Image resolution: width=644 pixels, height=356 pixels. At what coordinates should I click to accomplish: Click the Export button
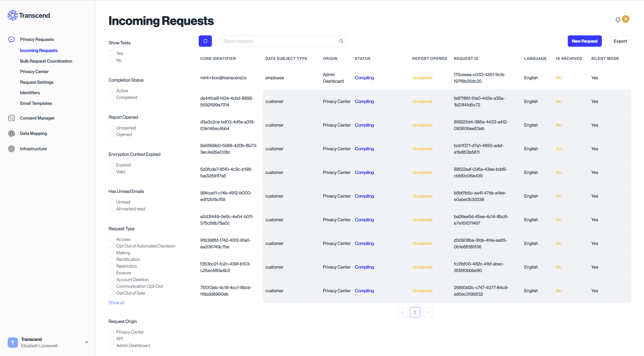pyautogui.click(x=620, y=41)
